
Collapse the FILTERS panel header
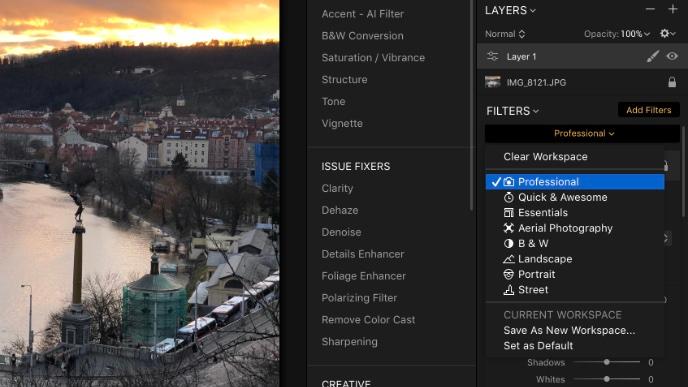[512, 111]
